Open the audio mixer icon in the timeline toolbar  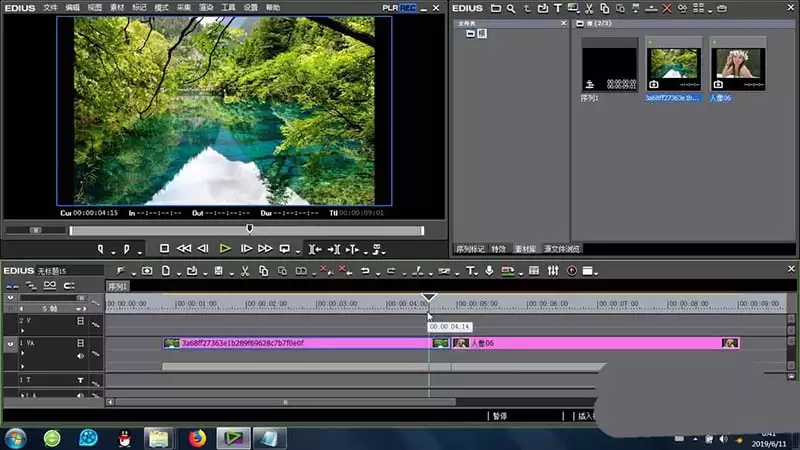(553, 271)
